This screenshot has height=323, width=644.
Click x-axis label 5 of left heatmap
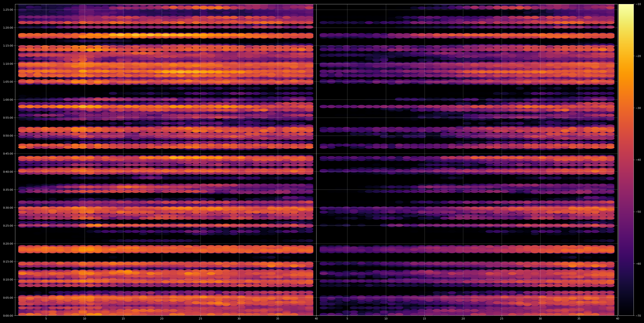pyautogui.click(x=46, y=319)
